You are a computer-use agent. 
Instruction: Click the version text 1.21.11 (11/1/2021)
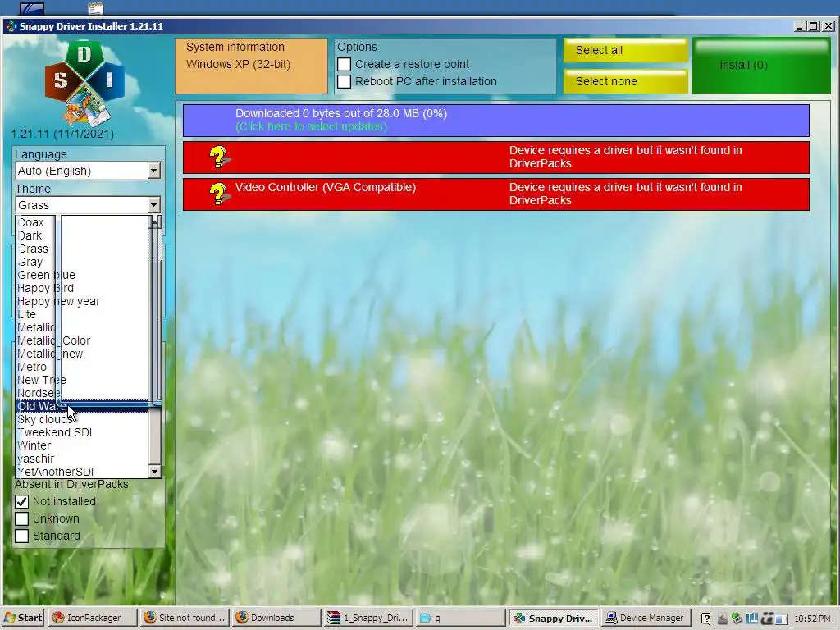click(x=62, y=134)
